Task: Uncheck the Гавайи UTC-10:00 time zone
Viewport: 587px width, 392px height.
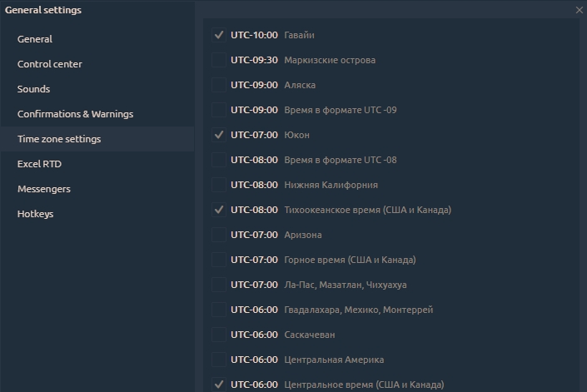Action: tap(219, 35)
